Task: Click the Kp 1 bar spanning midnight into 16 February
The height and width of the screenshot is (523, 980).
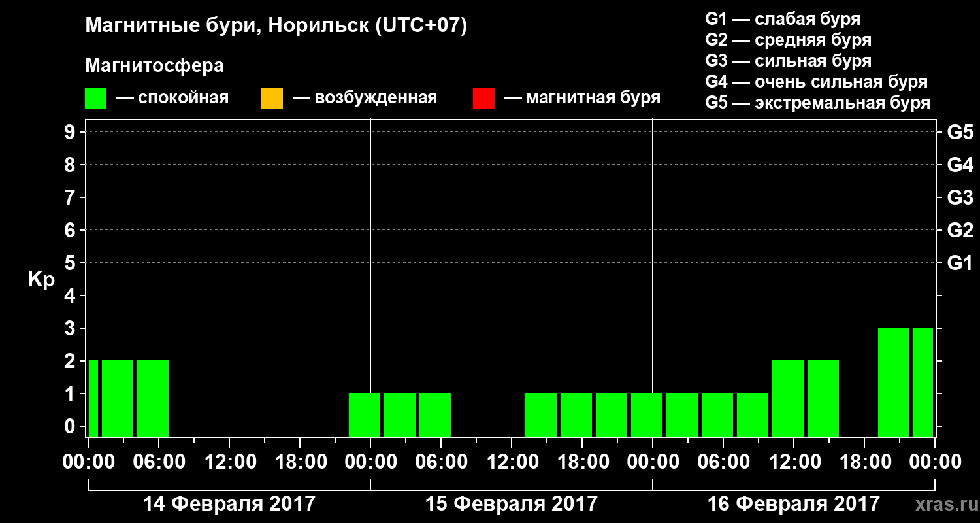Action: 647,414
